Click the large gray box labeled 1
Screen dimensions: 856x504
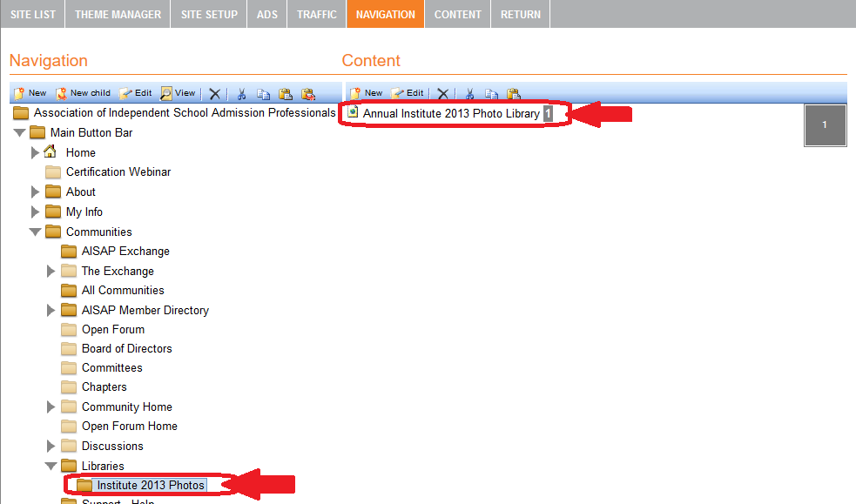pyautogui.click(x=825, y=124)
